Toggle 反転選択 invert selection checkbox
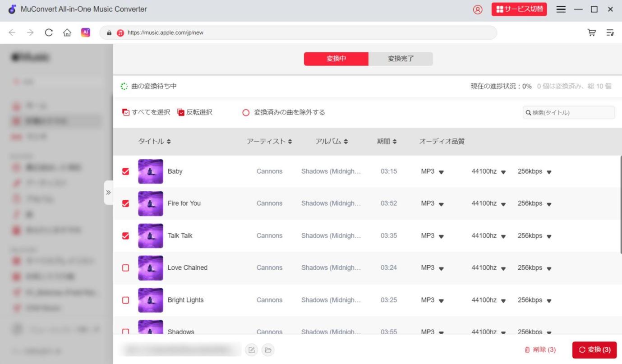Screen dimensions: 622x364 coord(181,112)
